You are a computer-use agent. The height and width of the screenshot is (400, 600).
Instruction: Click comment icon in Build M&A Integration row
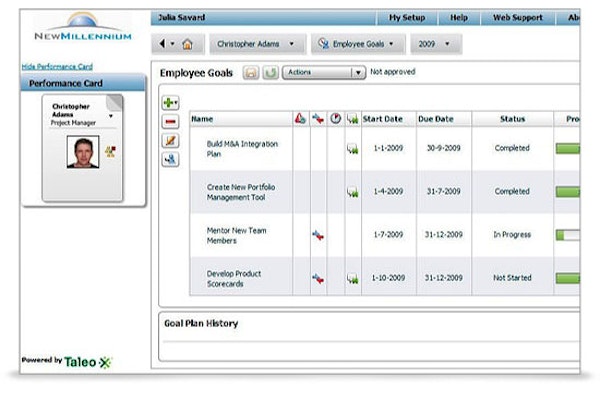pyautogui.click(x=352, y=149)
